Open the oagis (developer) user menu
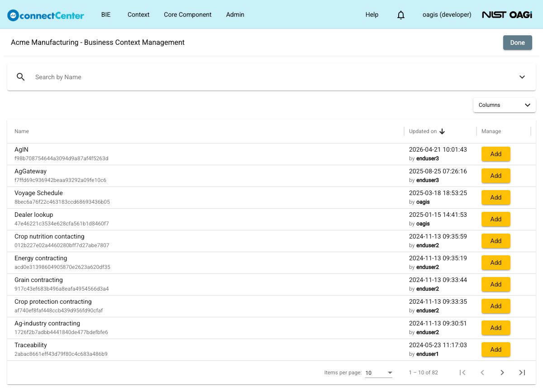Viewport: 543px width, 392px height. tap(447, 14)
